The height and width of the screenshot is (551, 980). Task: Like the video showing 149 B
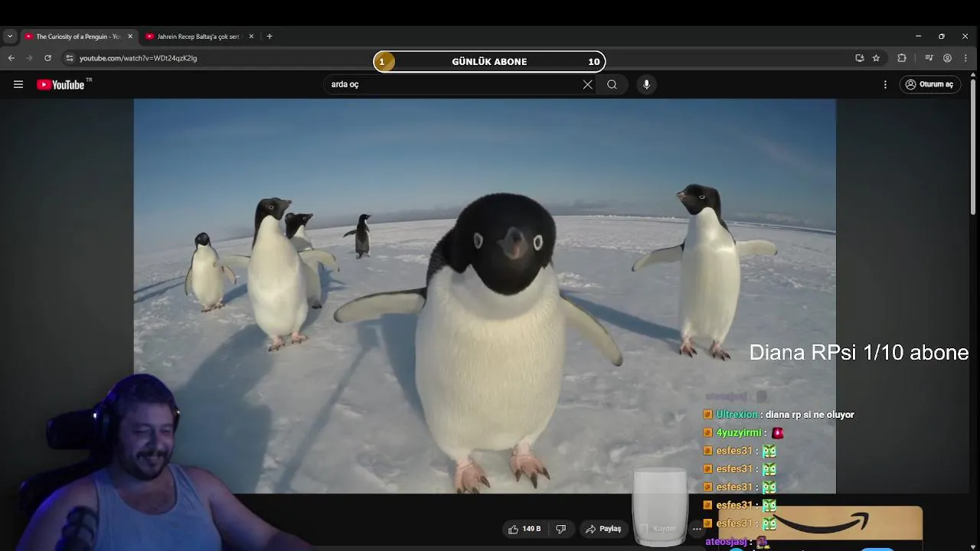(x=525, y=529)
